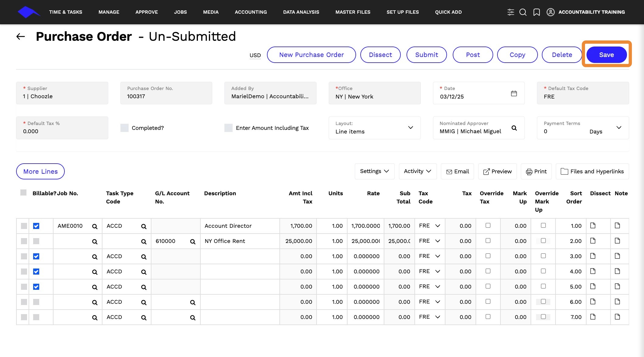Enable Enter Amount Including Tax checkbox
Image resolution: width=644 pixels, height=357 pixels.
[228, 128]
